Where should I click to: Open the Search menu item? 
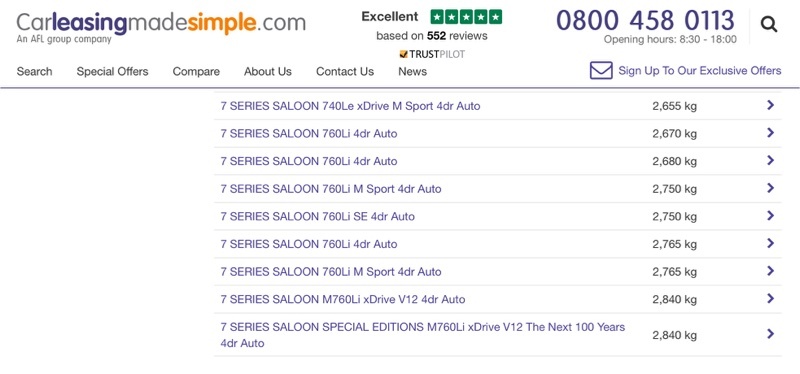pyautogui.click(x=34, y=71)
